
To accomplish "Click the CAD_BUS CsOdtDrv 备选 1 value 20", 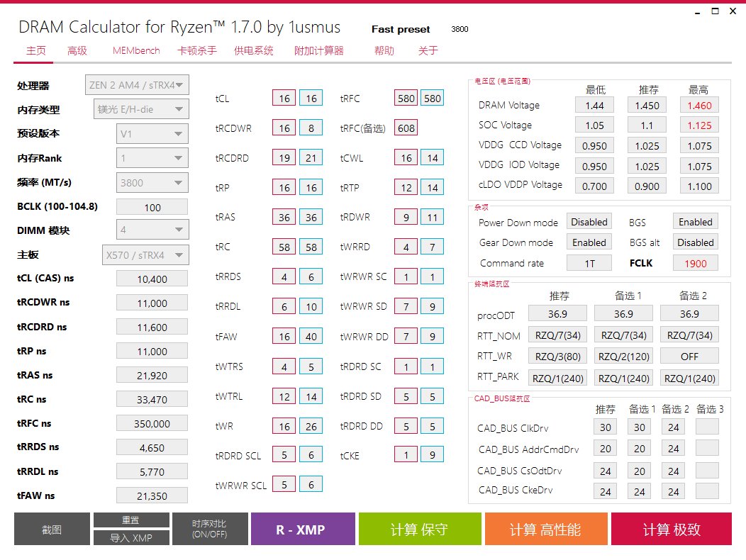I will click(x=640, y=471).
